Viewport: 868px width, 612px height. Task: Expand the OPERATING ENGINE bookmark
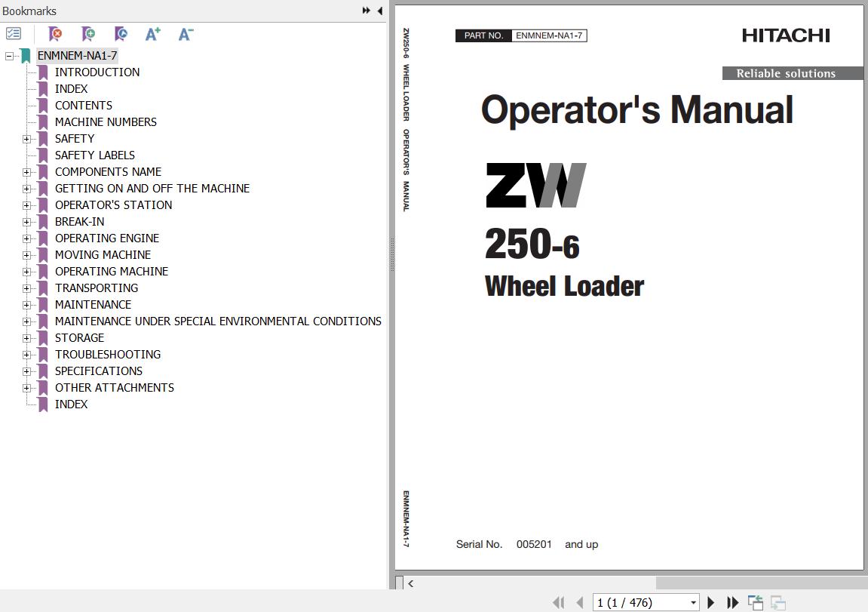tap(26, 238)
